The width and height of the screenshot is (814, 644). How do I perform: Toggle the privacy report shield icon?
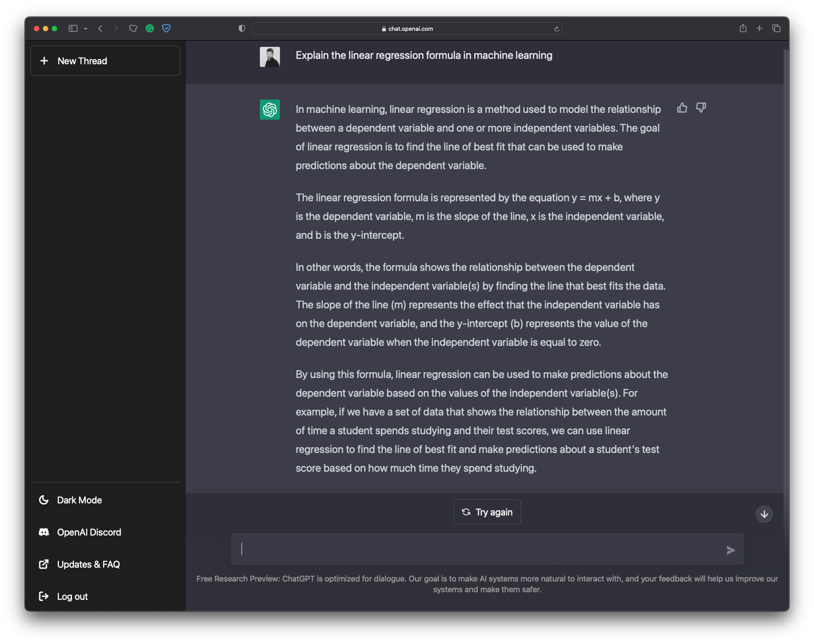click(x=242, y=29)
